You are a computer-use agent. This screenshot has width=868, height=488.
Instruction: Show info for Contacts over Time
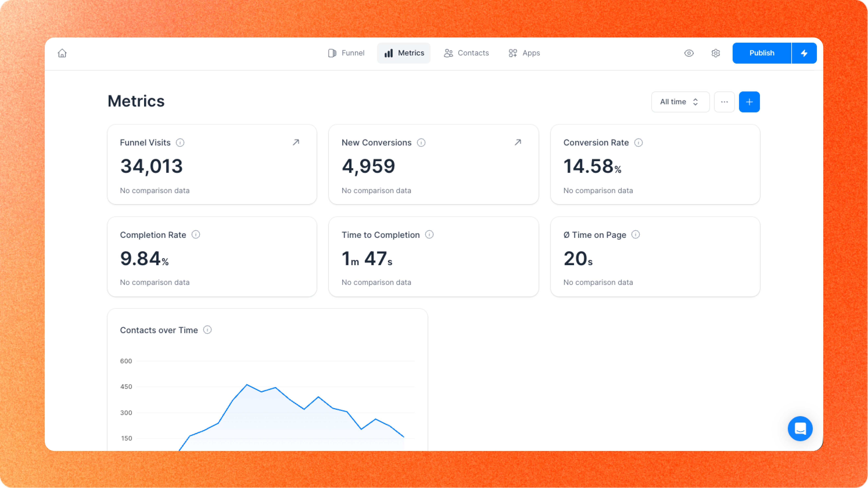pyautogui.click(x=208, y=330)
